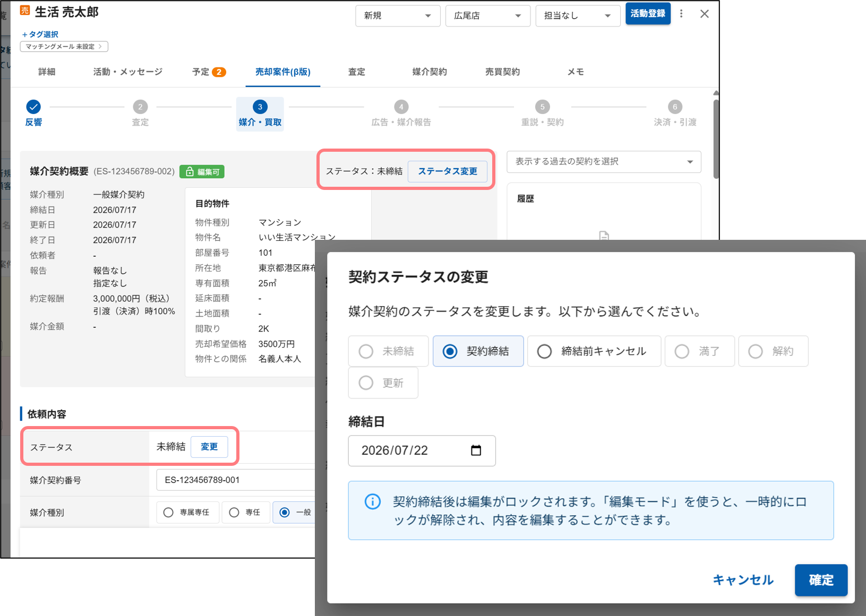Select the 満了 radio option
This screenshot has height=616, width=866.
tap(699, 351)
